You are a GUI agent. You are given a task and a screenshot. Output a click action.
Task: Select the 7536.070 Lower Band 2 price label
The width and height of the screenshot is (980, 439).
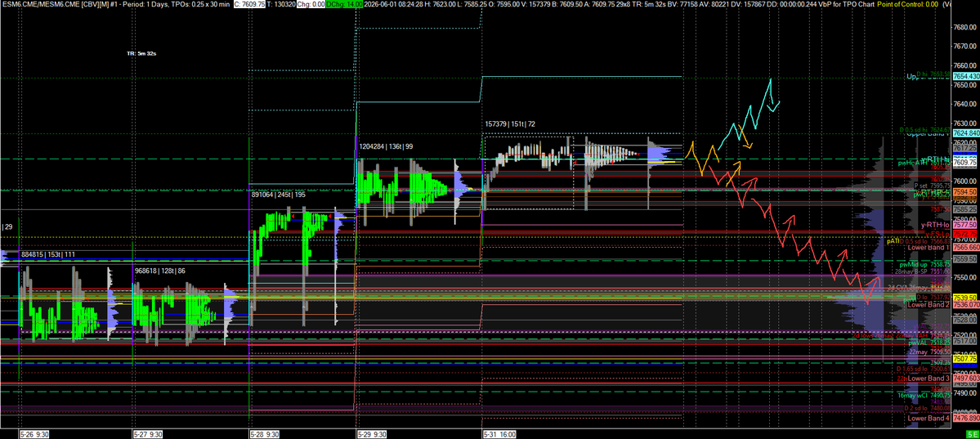(966, 305)
